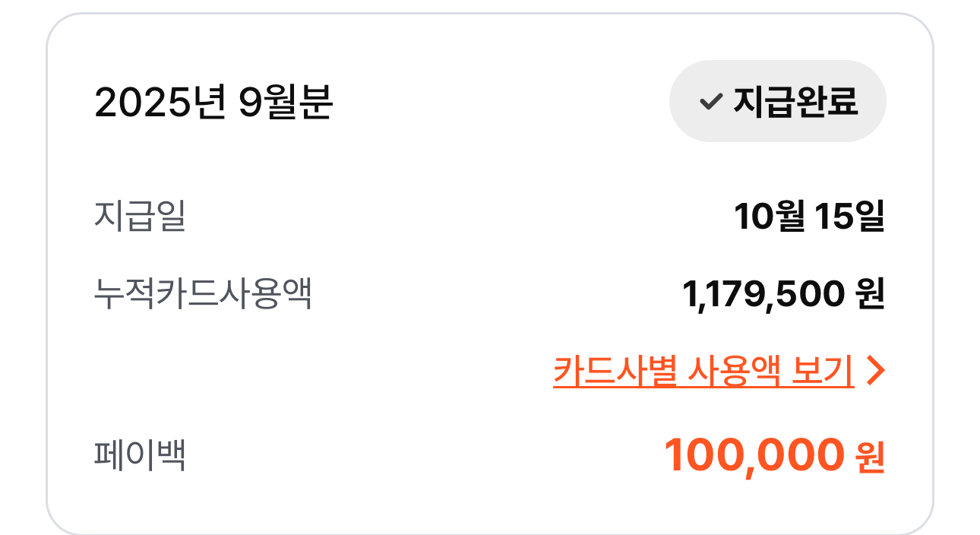Click the 10월 month in the payment date
The width and height of the screenshot is (980, 535).
pyautogui.click(x=768, y=217)
